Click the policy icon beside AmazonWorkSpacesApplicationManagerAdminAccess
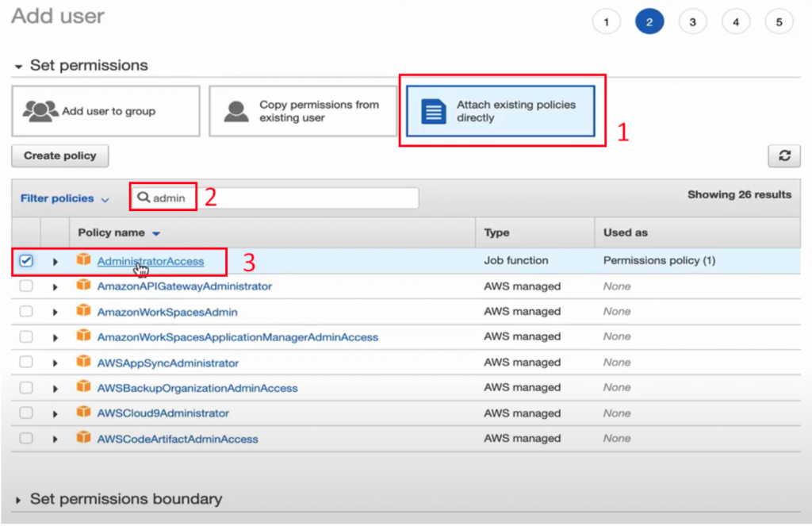The height and width of the screenshot is (526, 812). click(83, 336)
